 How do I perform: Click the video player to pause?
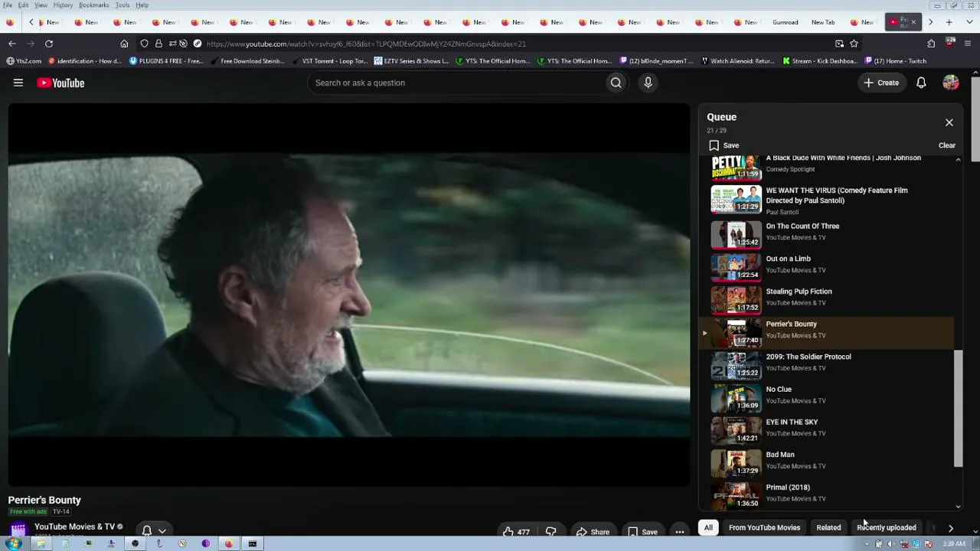(349, 295)
